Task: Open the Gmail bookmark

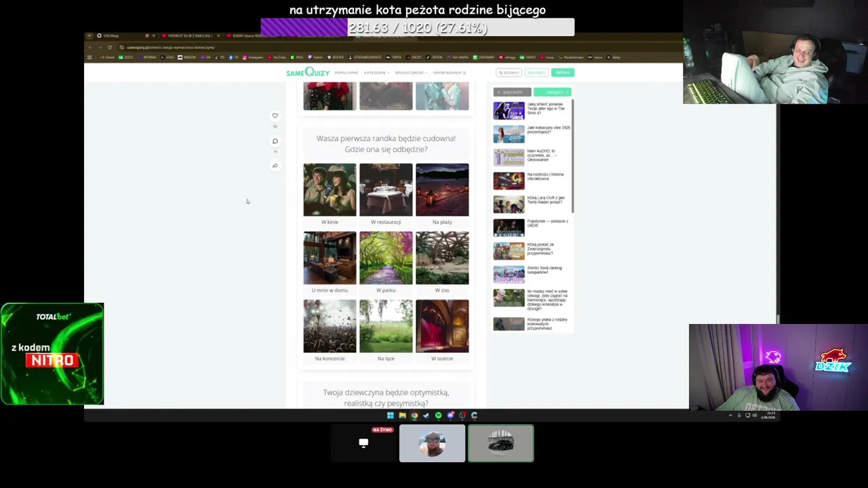Action: coord(108,58)
